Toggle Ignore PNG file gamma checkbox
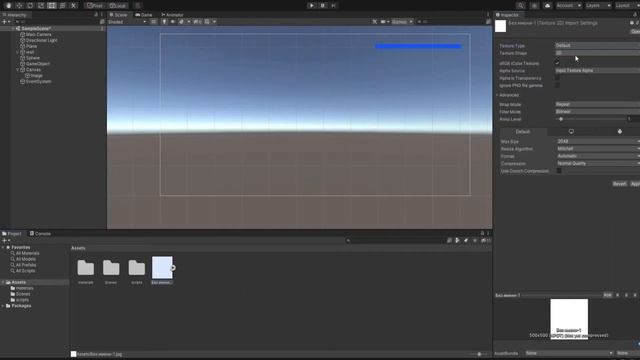The image size is (640, 360). pos(558,85)
